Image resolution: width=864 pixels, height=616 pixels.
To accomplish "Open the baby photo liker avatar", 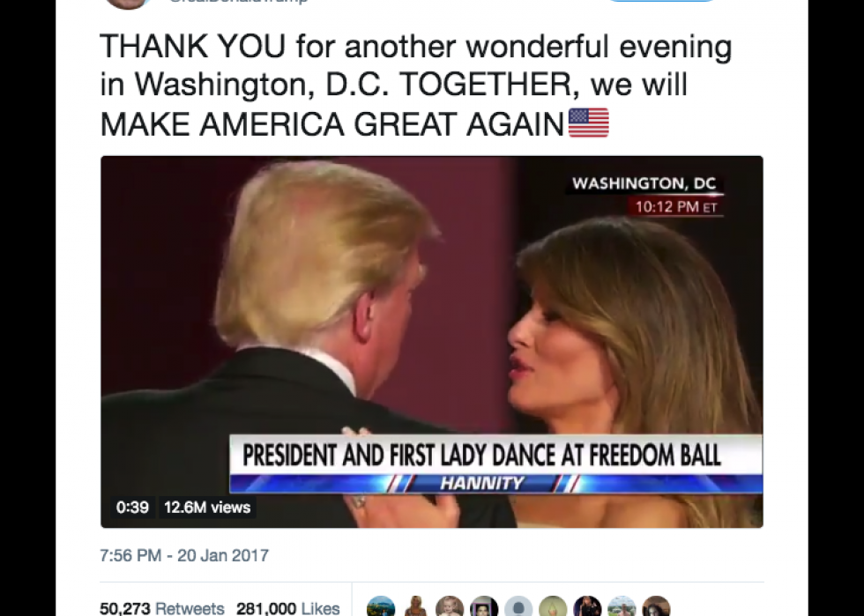I will 450,607.
